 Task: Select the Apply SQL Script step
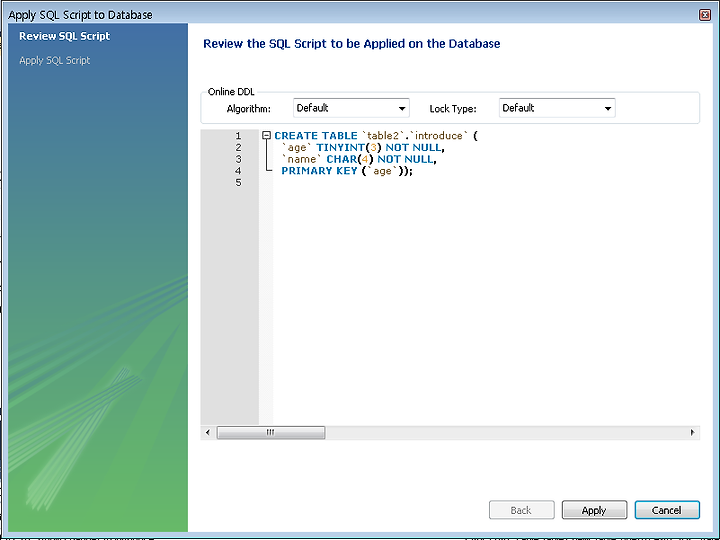[x=55, y=60]
